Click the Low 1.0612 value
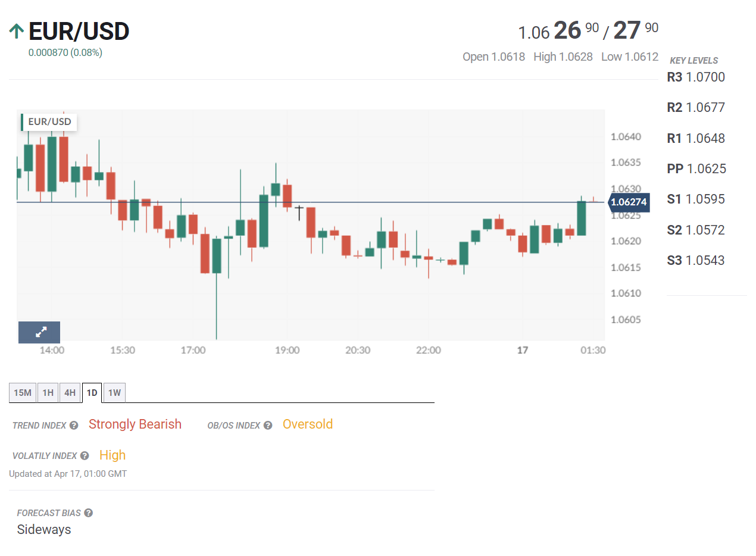Viewport: 756px width, 556px height. point(630,57)
